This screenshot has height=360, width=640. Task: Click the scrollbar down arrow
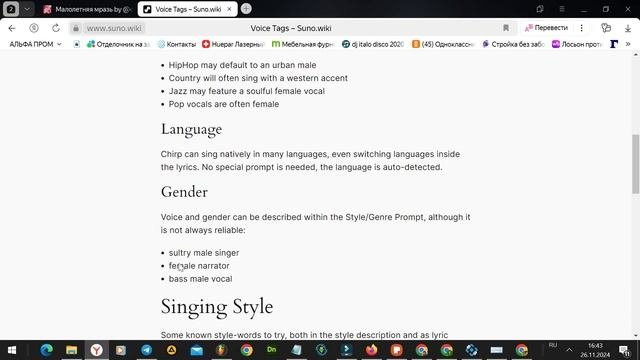636,336
